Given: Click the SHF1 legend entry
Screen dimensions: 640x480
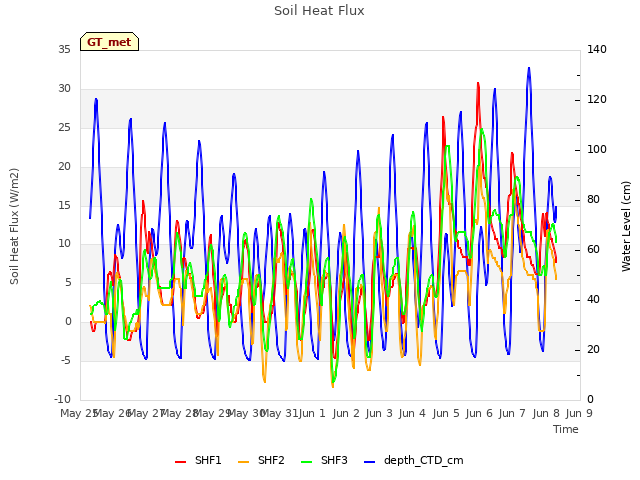Looking at the screenshot, I should (x=198, y=460).
